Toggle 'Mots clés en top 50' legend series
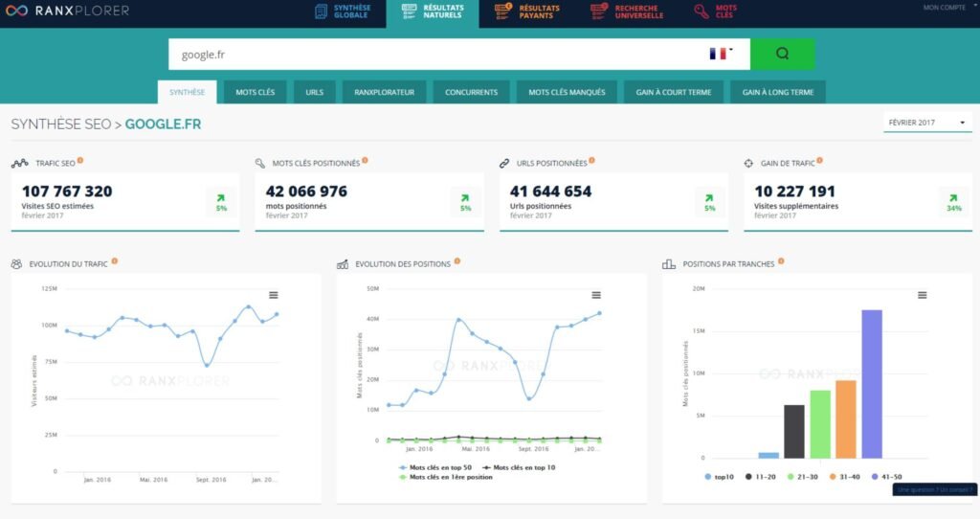 click(x=435, y=467)
